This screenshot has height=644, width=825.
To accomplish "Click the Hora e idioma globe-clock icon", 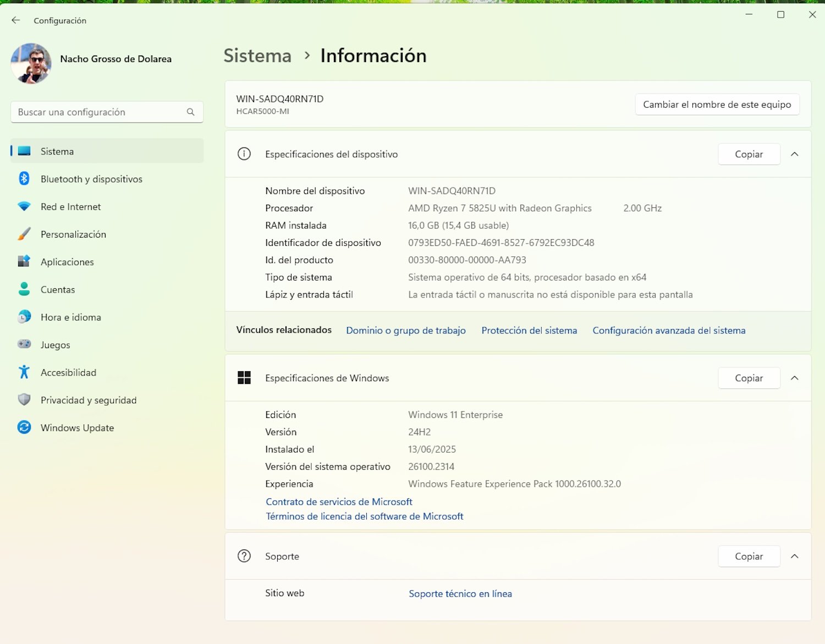I will click(24, 317).
